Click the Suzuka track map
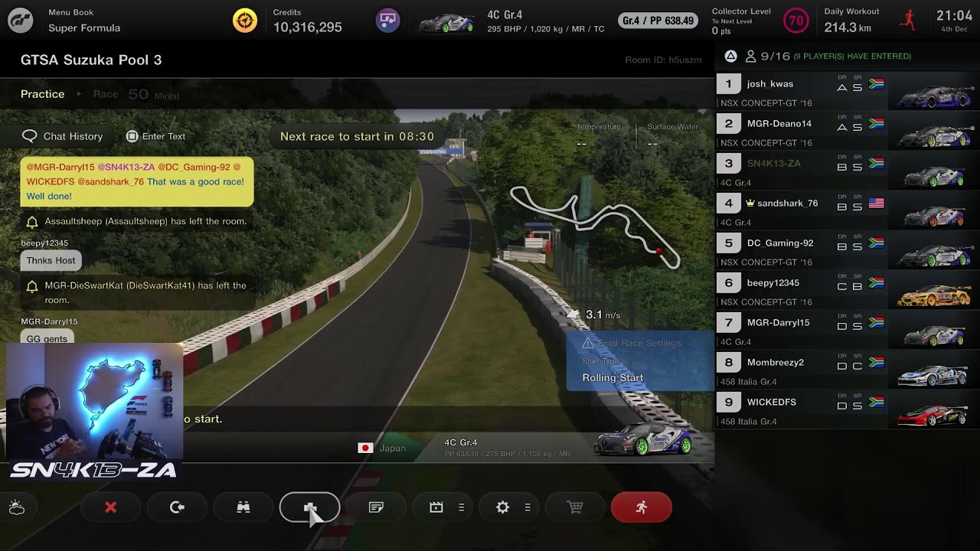980x551 pixels. point(595,227)
